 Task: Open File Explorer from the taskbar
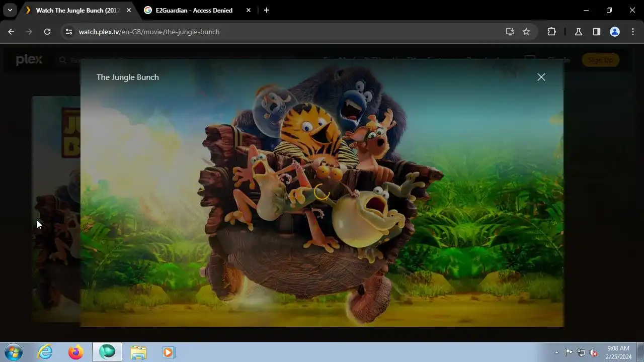[138, 352]
